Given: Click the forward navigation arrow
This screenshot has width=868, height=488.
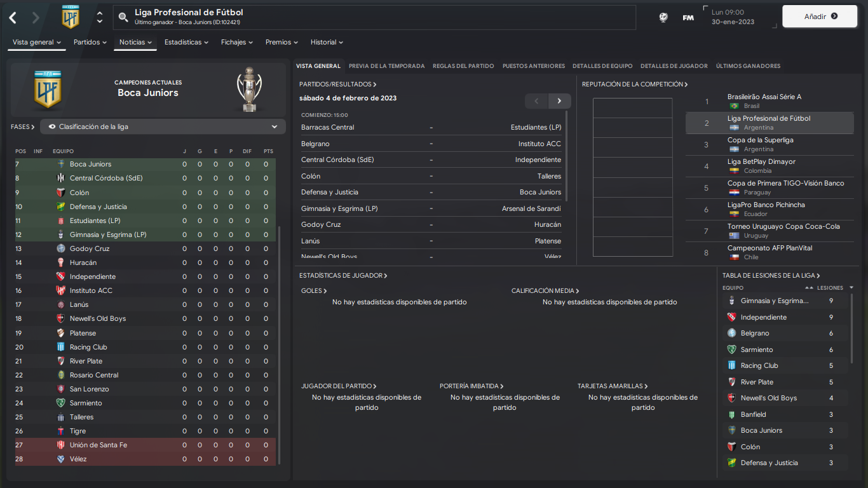Looking at the screenshot, I should pos(36,17).
